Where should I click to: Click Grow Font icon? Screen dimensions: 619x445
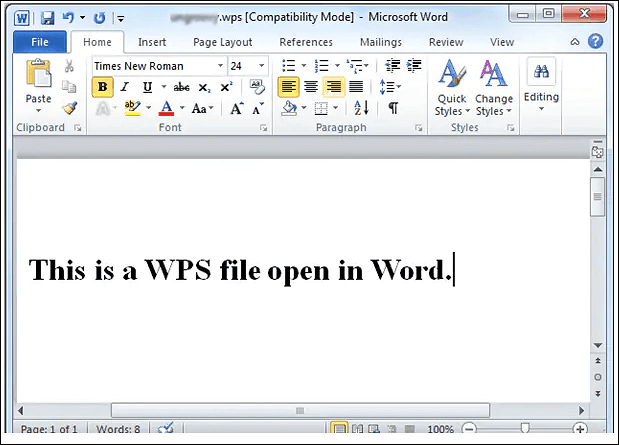click(236, 108)
